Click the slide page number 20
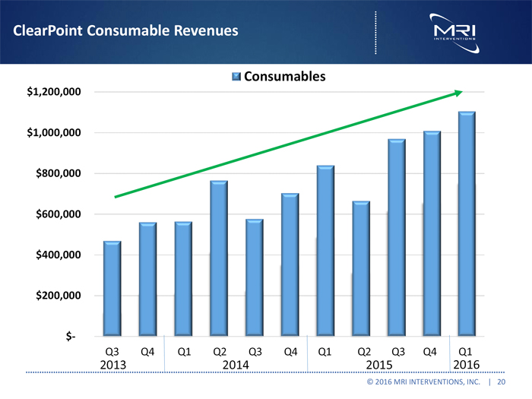Viewport: 532px width, 399px height. pos(502,382)
